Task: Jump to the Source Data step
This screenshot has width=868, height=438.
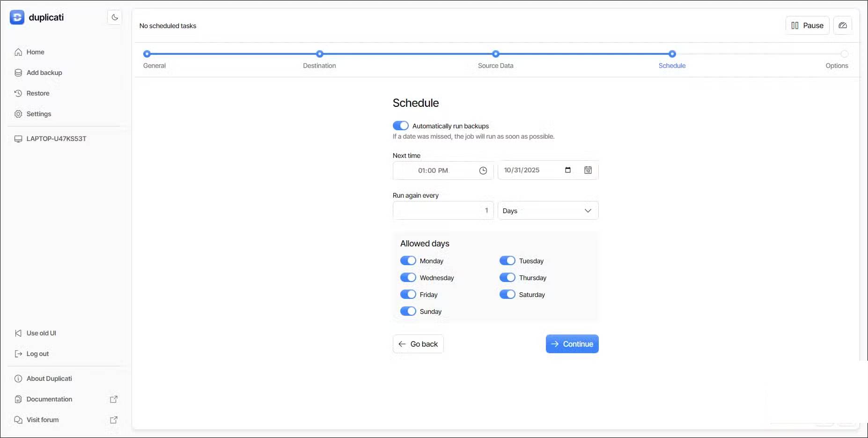Action: pyautogui.click(x=495, y=54)
